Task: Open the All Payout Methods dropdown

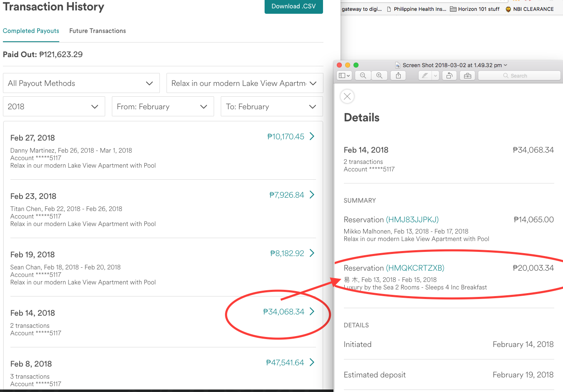Action: 81,83
